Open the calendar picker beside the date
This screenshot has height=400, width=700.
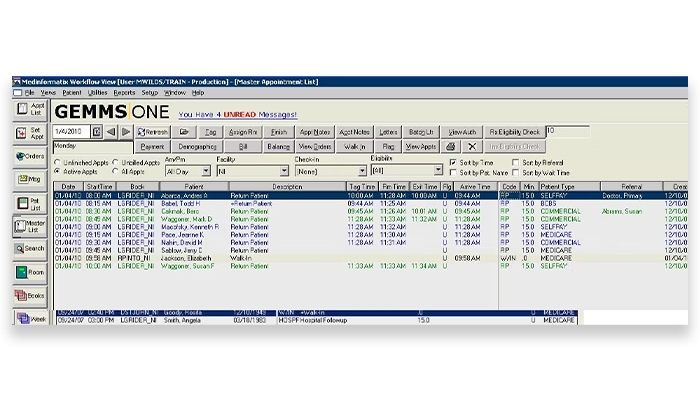tap(96, 132)
